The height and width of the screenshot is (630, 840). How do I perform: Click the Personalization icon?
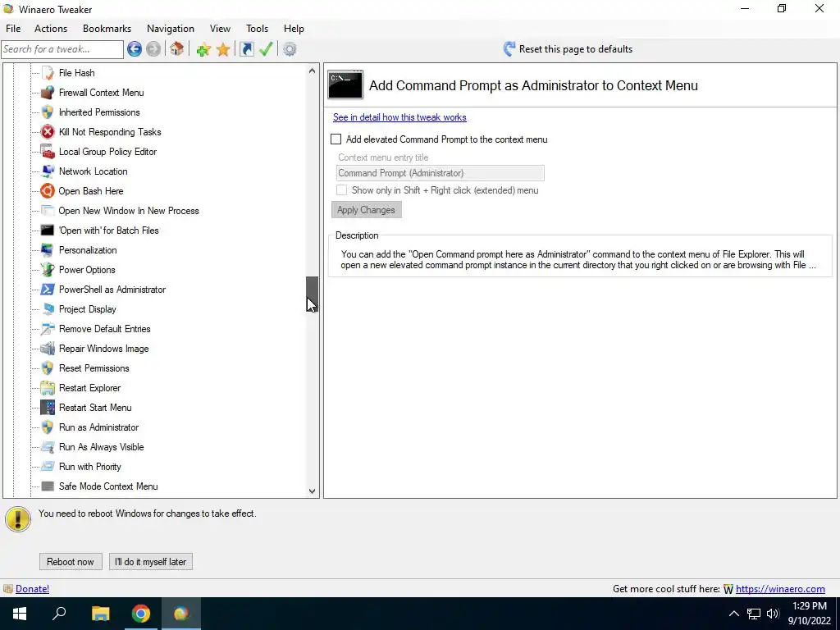[x=48, y=250]
